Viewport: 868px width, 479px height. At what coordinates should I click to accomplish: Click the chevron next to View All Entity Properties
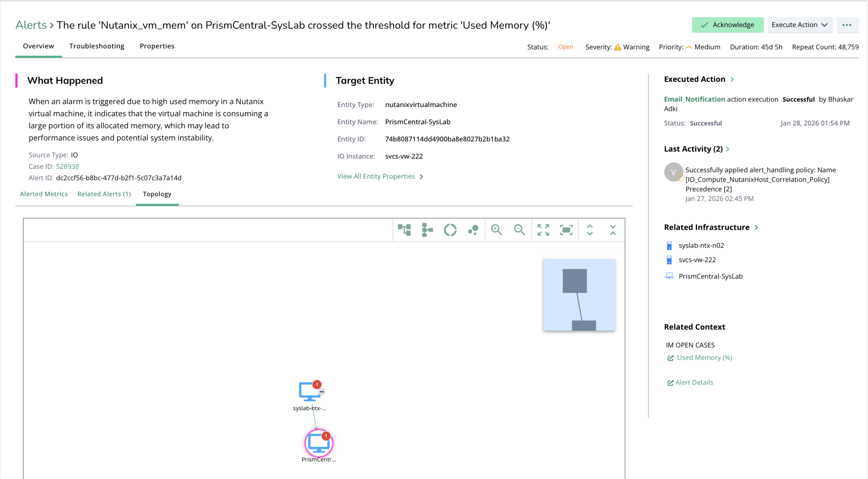click(421, 177)
